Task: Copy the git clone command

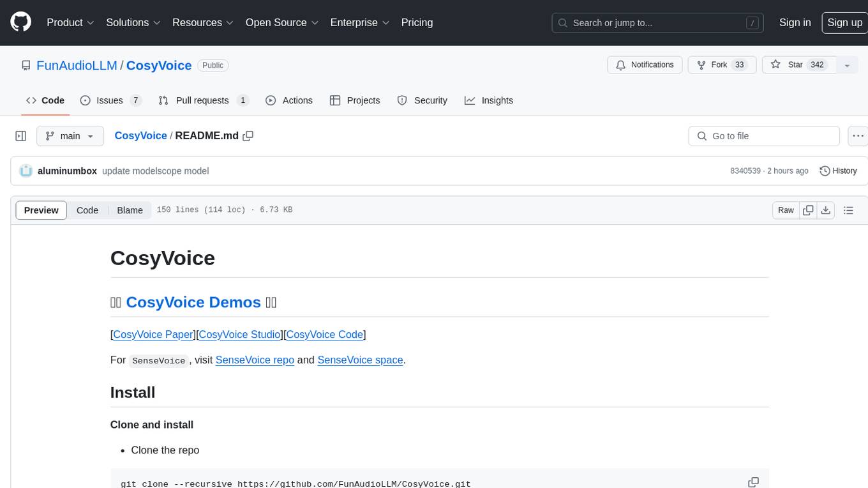Action: pyautogui.click(x=753, y=482)
